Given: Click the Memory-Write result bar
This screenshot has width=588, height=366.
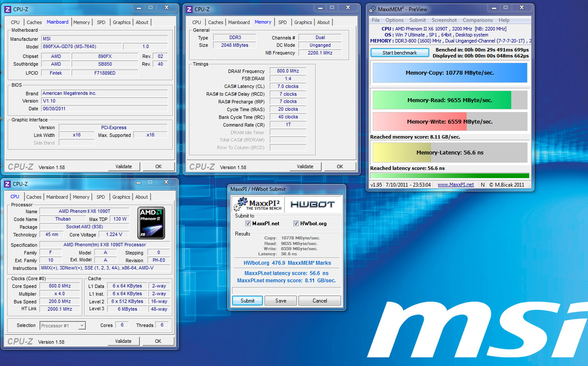Looking at the screenshot, I should 450,121.
